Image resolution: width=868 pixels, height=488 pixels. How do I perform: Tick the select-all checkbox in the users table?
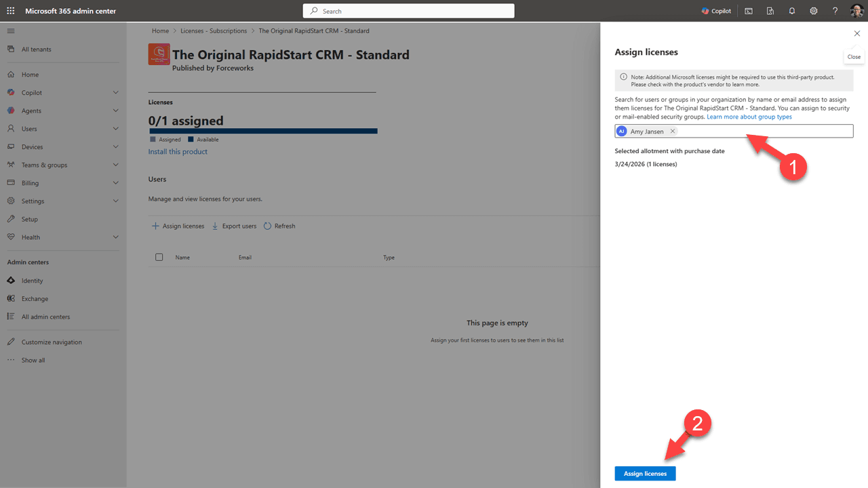click(x=159, y=258)
